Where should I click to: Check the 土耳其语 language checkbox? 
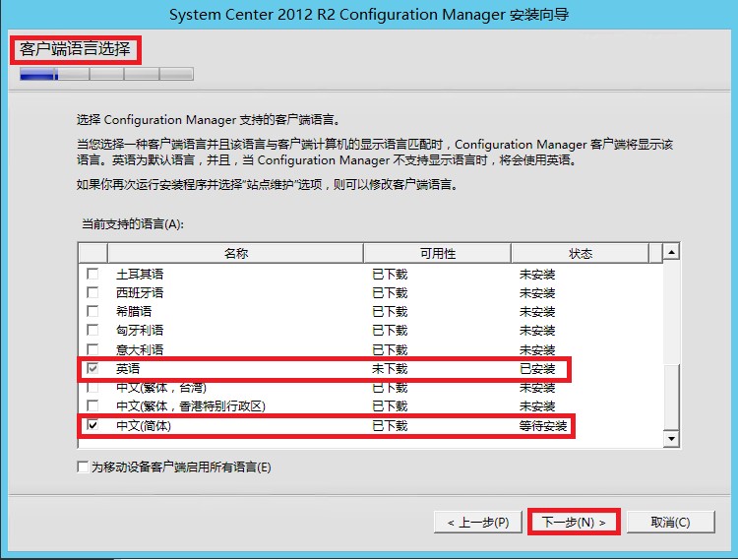tap(92, 274)
